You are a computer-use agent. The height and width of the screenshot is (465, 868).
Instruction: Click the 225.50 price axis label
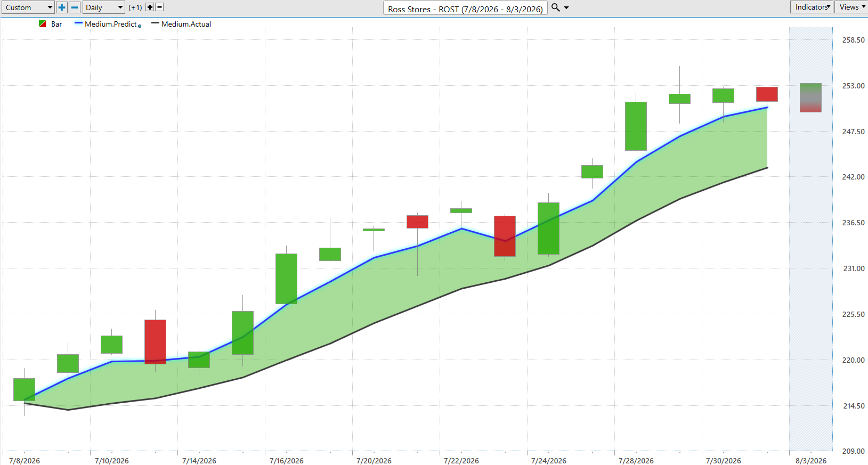(x=853, y=314)
